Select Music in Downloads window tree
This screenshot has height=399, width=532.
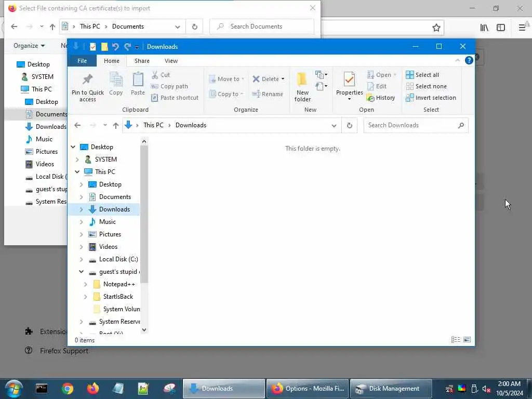pyautogui.click(x=107, y=222)
